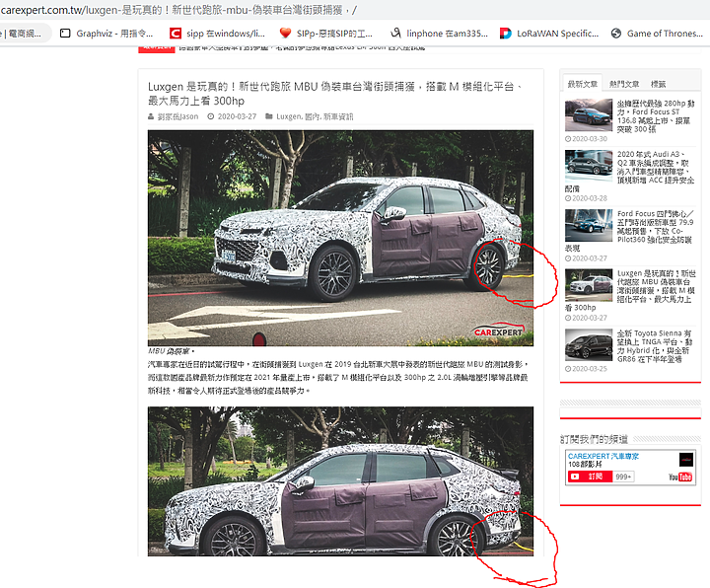Open the first MBU camouflage car photo
This screenshot has height=588, width=710.
(x=340, y=239)
